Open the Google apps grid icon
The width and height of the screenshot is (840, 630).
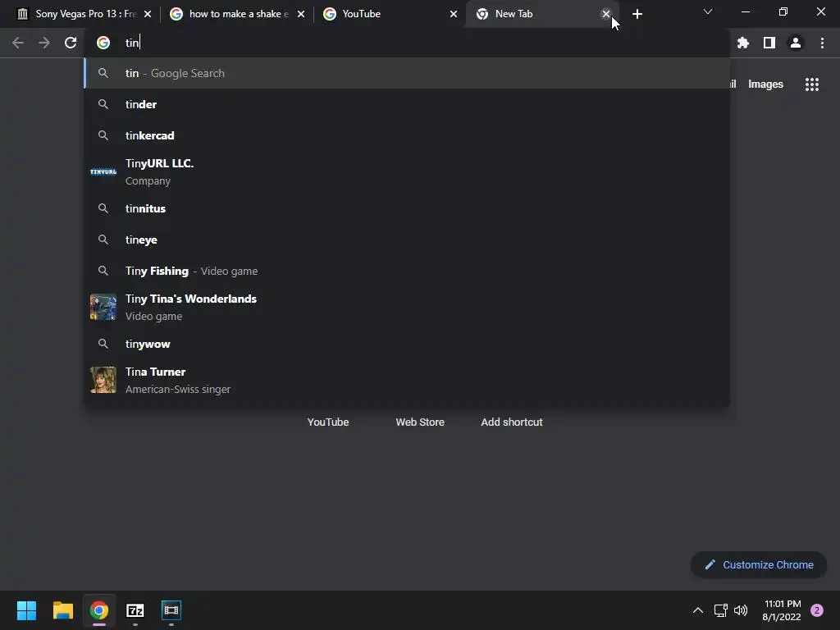pyautogui.click(x=812, y=84)
